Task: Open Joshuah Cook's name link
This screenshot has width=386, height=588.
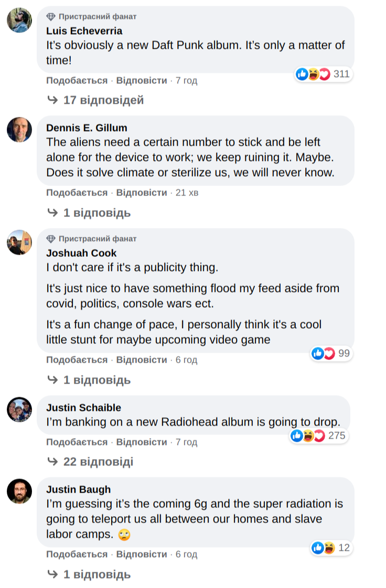Action: click(81, 253)
